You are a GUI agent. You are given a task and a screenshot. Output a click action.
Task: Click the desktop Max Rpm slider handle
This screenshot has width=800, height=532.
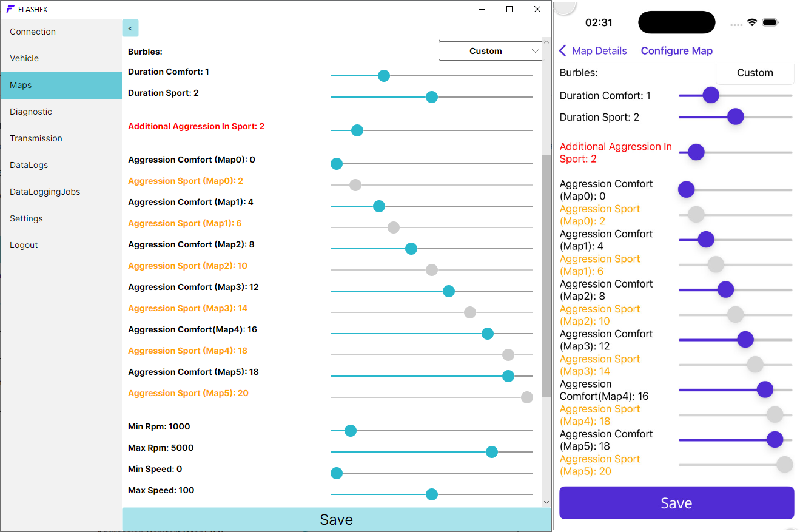(x=492, y=452)
